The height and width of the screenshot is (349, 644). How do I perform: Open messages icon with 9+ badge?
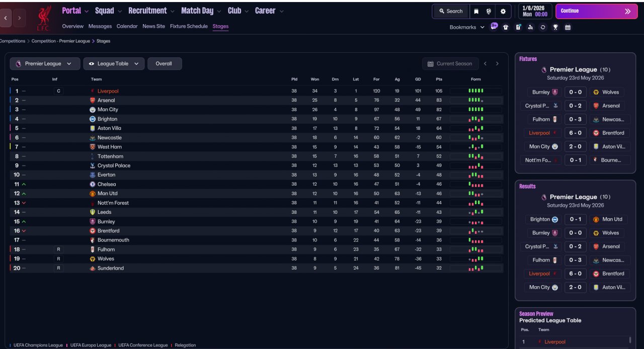[x=494, y=27]
